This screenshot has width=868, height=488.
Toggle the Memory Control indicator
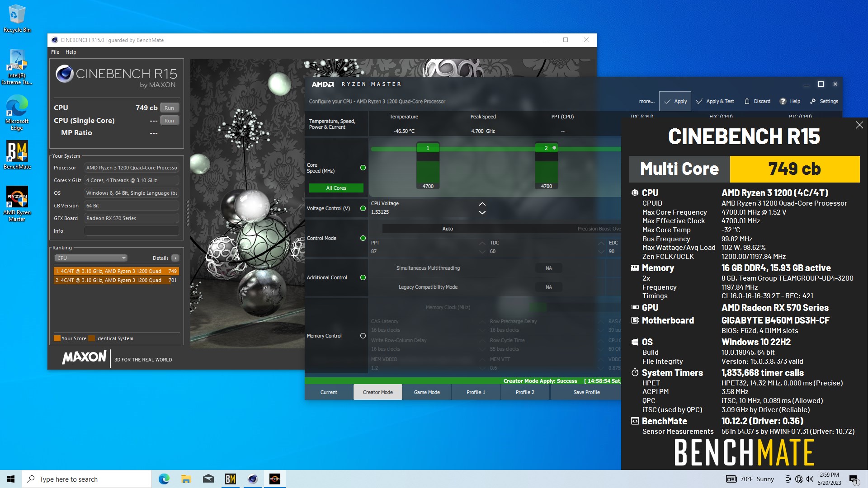tap(363, 336)
